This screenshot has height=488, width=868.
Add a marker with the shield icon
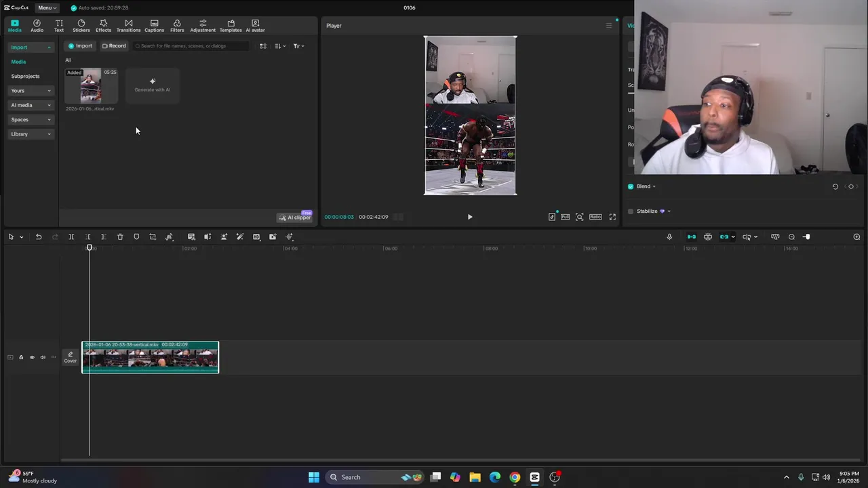click(x=136, y=237)
